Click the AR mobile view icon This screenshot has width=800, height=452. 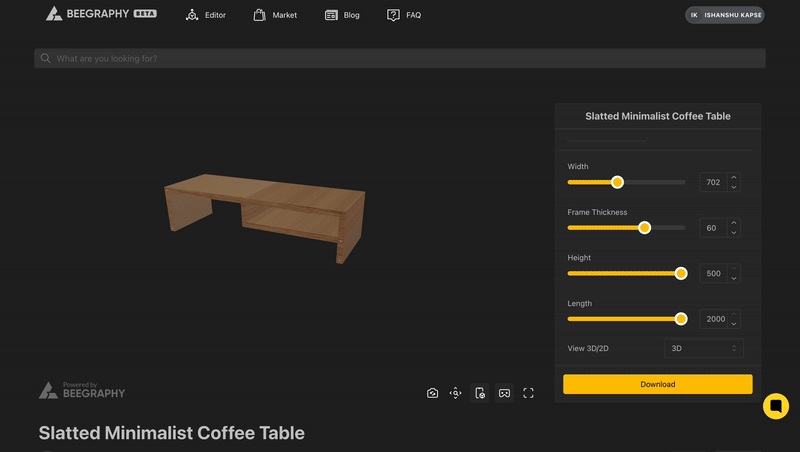[x=480, y=393]
